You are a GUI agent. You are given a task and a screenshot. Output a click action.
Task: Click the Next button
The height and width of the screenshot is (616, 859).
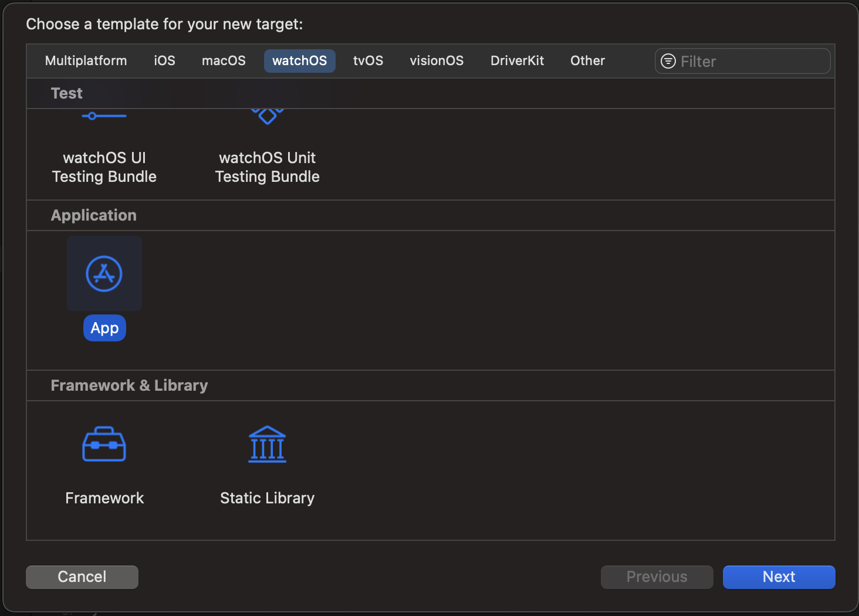(779, 577)
